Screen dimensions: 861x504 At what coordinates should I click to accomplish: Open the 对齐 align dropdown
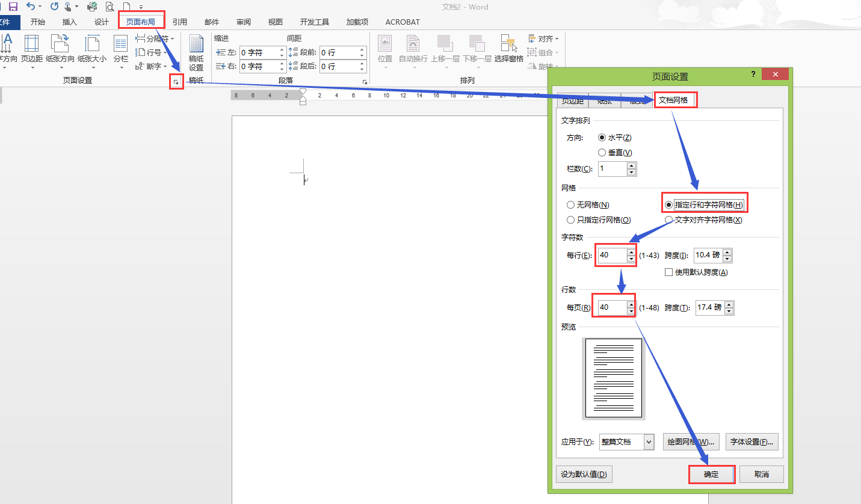point(543,38)
